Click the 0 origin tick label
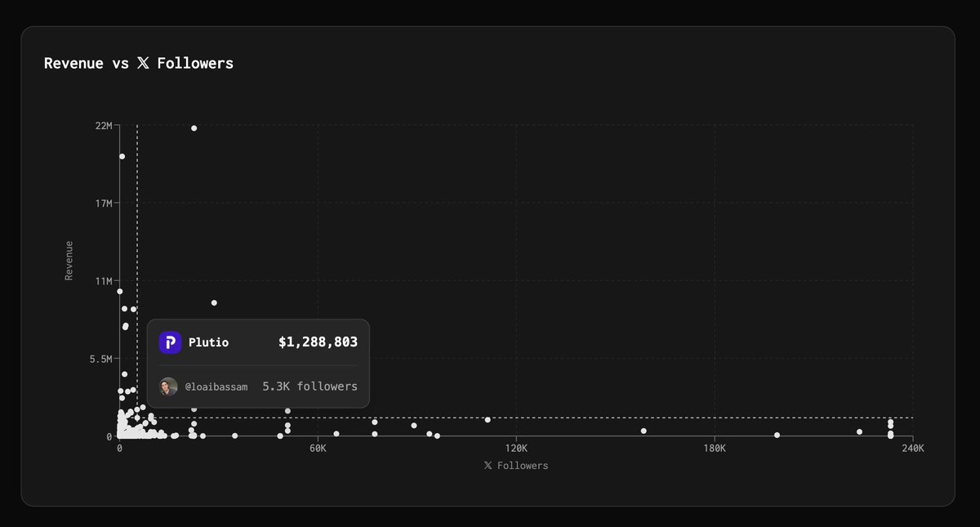This screenshot has height=527, width=980. click(x=118, y=448)
